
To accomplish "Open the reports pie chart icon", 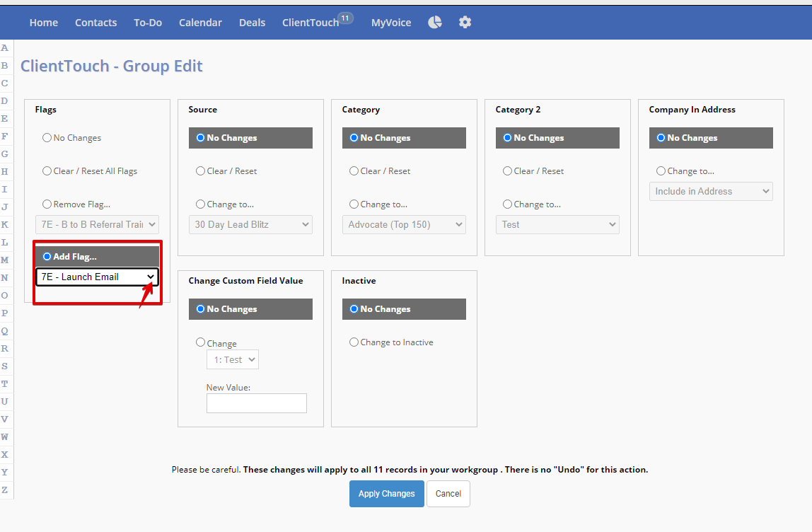I will pos(435,22).
